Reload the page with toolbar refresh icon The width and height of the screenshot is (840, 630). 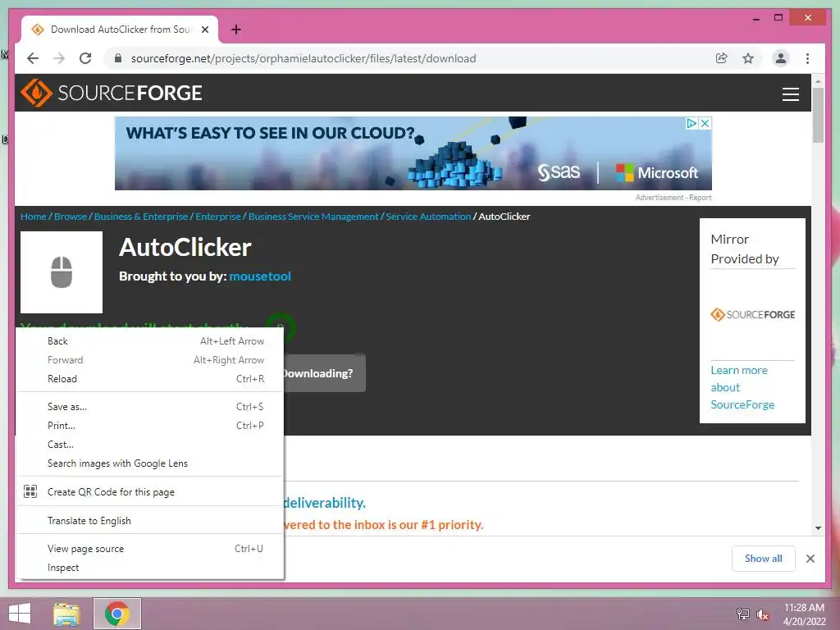(x=85, y=58)
